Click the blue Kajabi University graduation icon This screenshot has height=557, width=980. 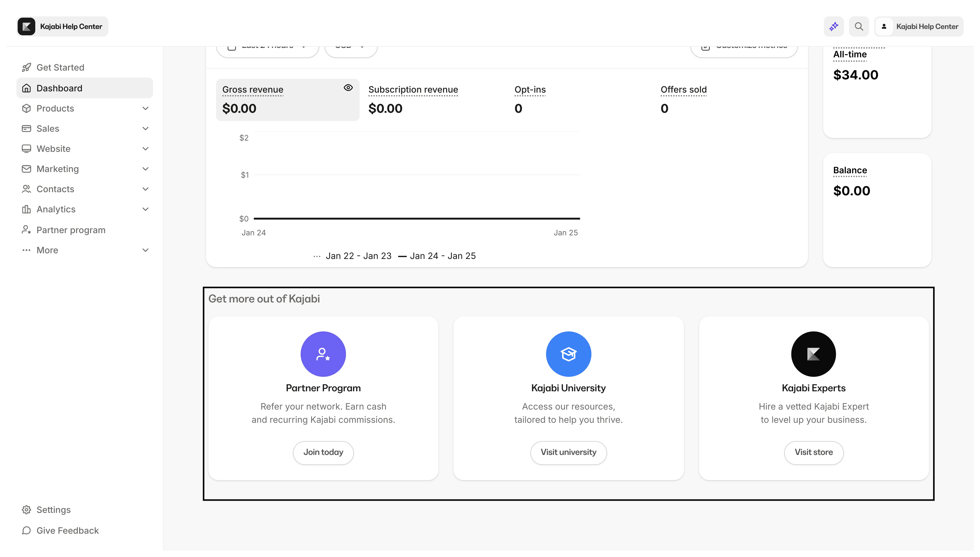click(x=568, y=354)
